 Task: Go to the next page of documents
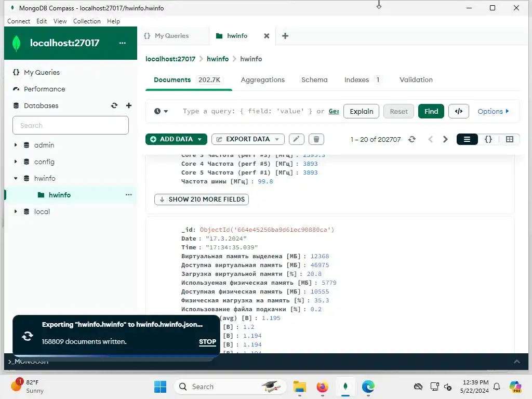[x=445, y=139]
